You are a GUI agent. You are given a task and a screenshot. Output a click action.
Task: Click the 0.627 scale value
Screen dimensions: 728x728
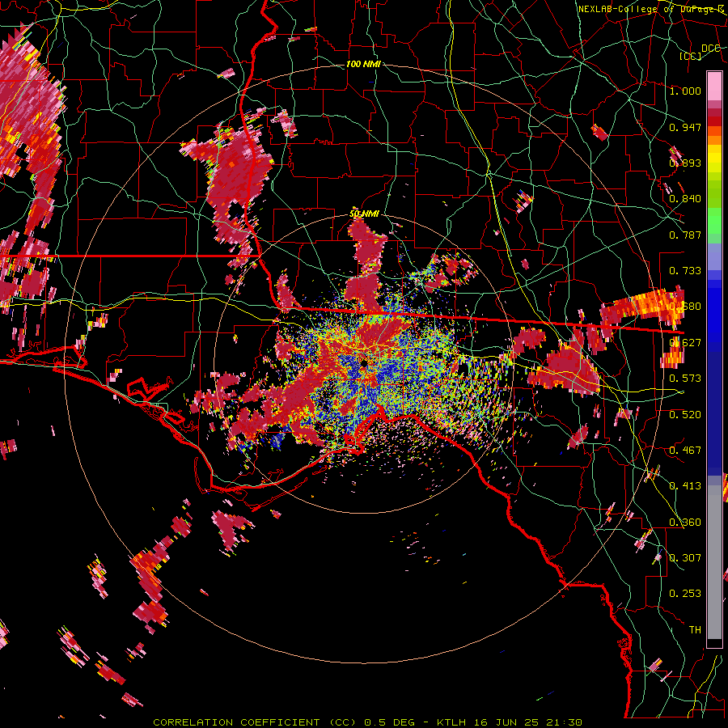coord(685,343)
